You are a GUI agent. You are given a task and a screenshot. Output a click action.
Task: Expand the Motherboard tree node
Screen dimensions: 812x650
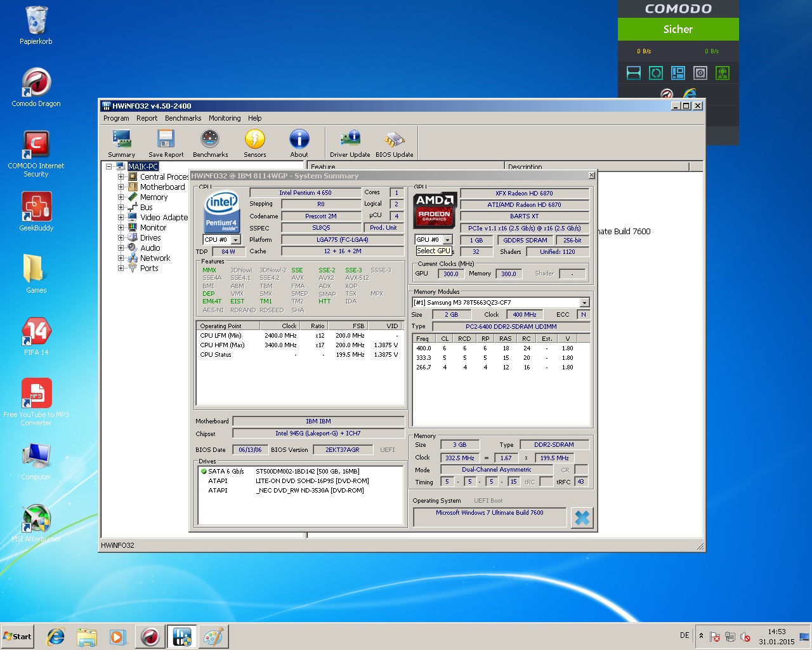point(121,187)
